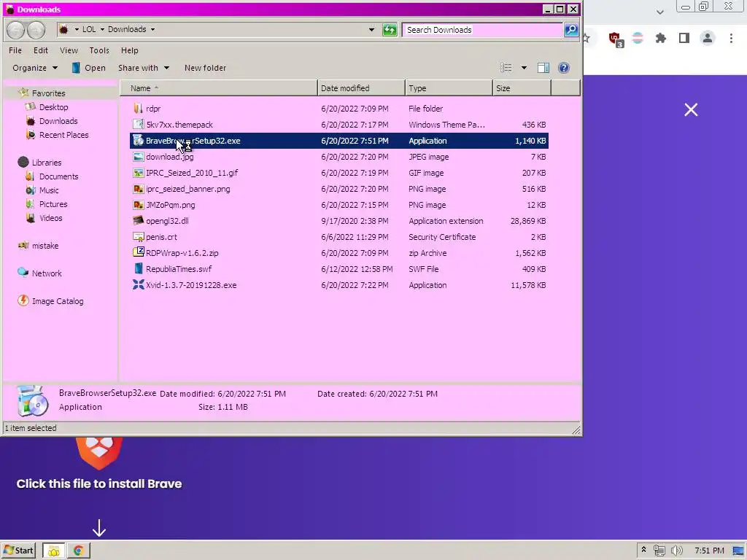Click the IPRC_Seized_2010_11.gif file icon
747x560 pixels.
(138, 173)
